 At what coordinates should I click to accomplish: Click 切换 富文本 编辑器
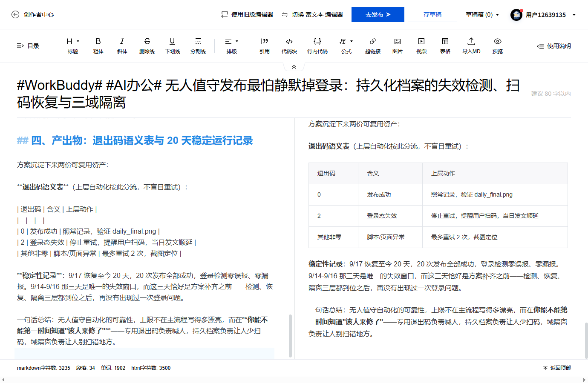pyautogui.click(x=312, y=14)
